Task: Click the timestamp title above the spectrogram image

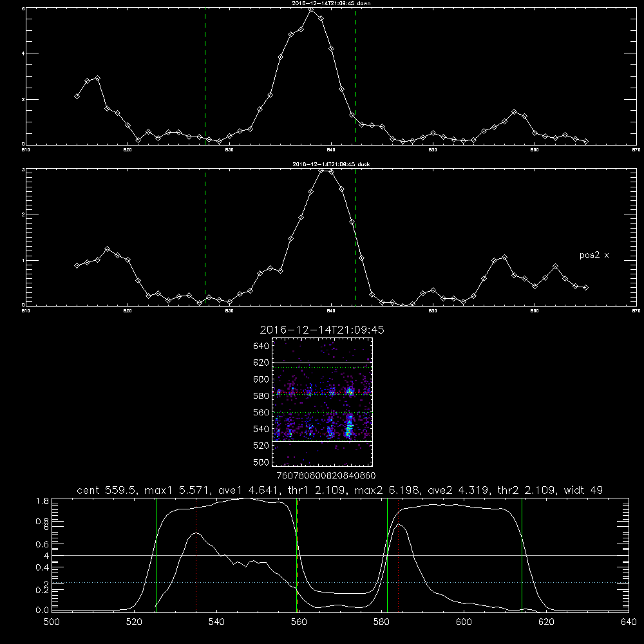Action: (321, 330)
